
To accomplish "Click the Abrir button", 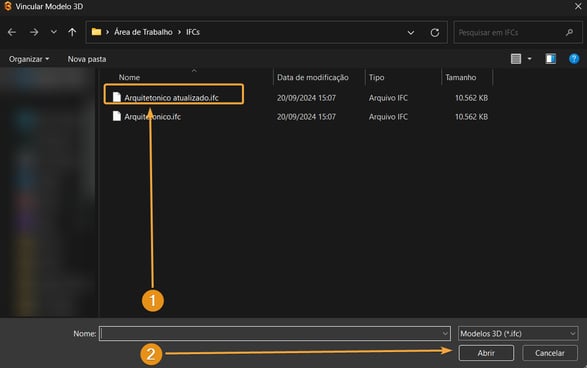I will tap(486, 353).
